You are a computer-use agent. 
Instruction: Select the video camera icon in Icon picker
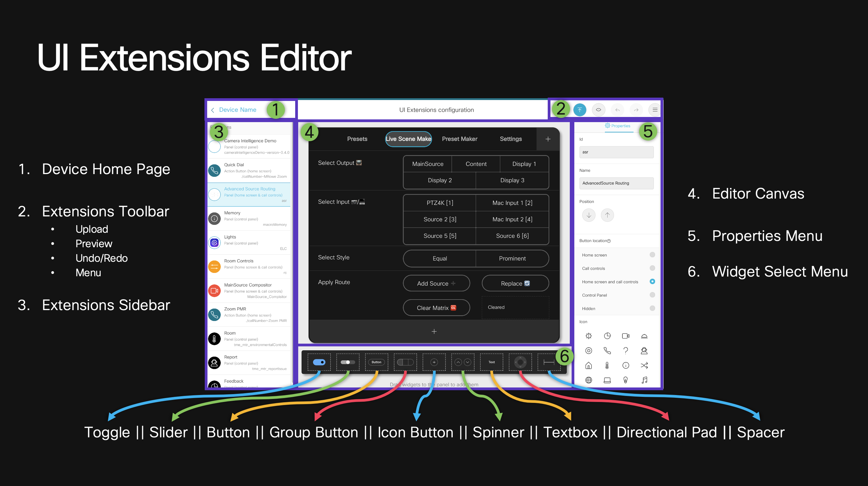click(626, 336)
